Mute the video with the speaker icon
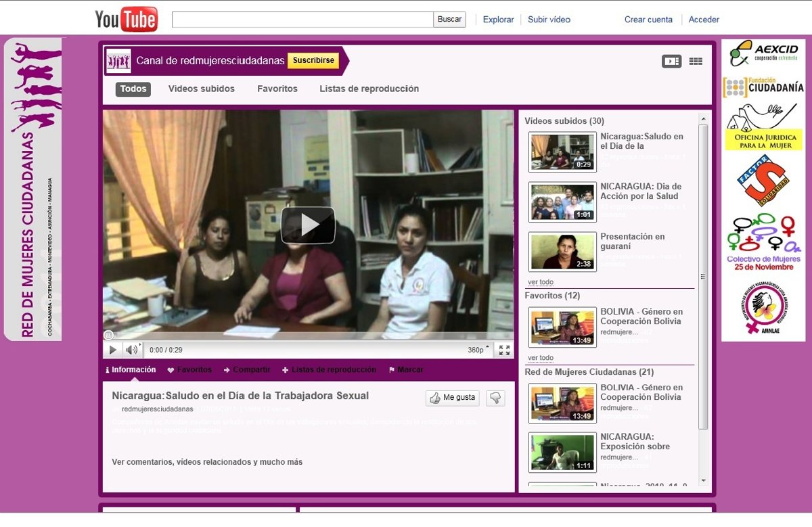 pos(132,350)
